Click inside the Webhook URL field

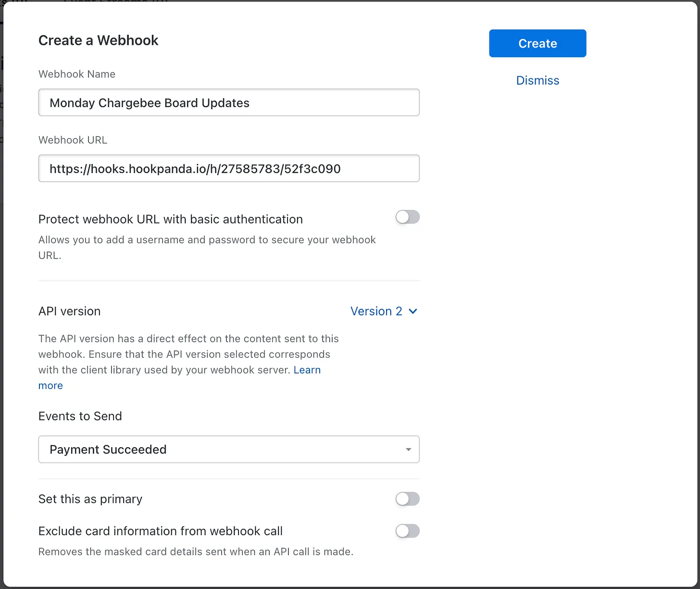229,168
